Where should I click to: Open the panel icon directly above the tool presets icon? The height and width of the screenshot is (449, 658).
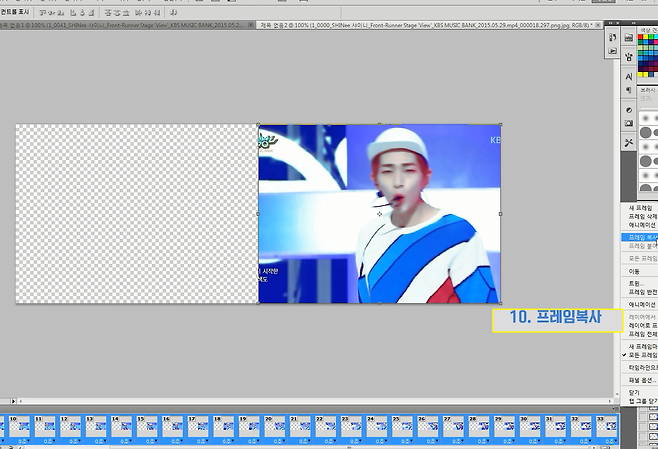629,123
